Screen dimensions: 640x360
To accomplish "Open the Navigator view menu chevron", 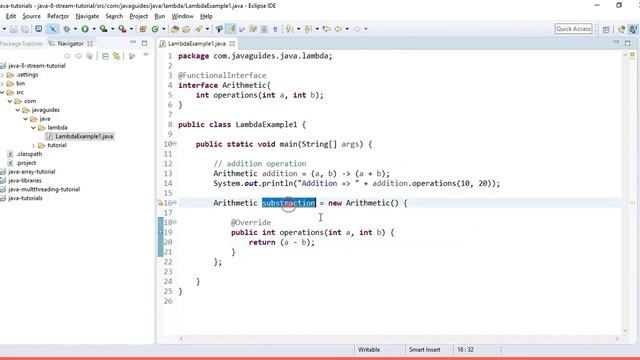I will click(x=146, y=55).
